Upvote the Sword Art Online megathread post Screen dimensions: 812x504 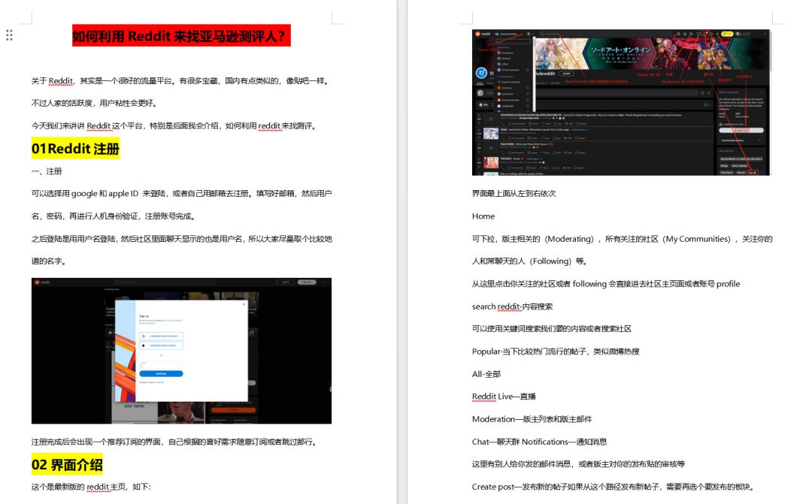[479, 114]
